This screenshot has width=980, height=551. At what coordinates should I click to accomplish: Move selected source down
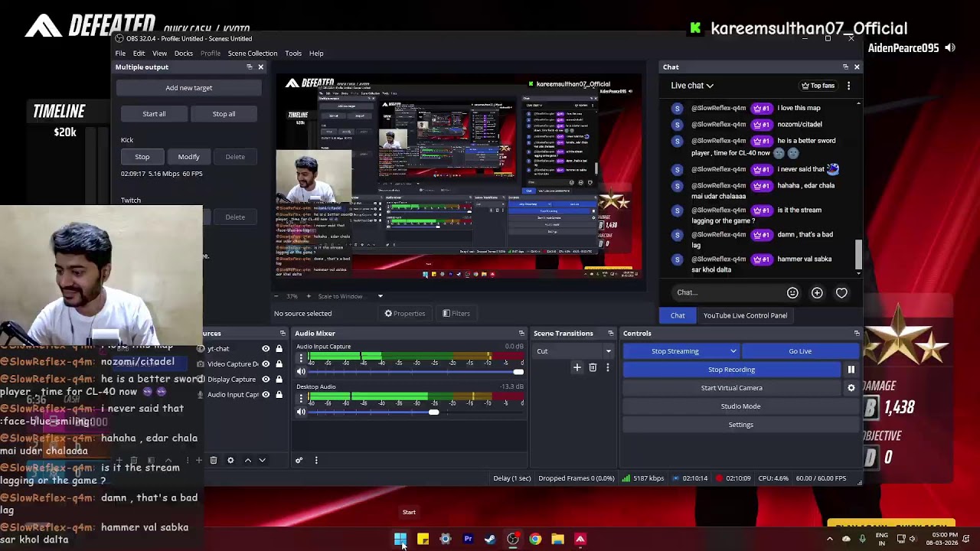(x=262, y=461)
